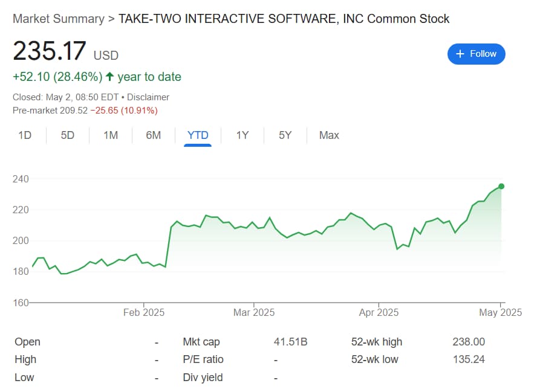Screen dimensions: 540x392
Task: Click the green endpoint dot on the chart
Action: click(500, 187)
